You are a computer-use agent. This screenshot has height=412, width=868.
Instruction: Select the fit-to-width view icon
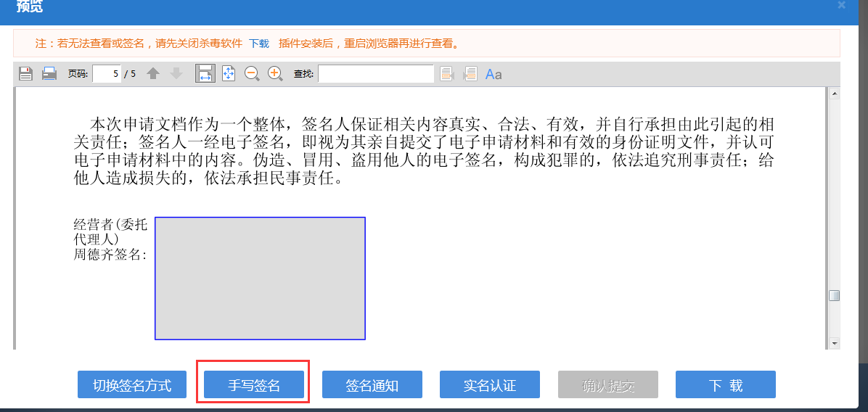(205, 73)
